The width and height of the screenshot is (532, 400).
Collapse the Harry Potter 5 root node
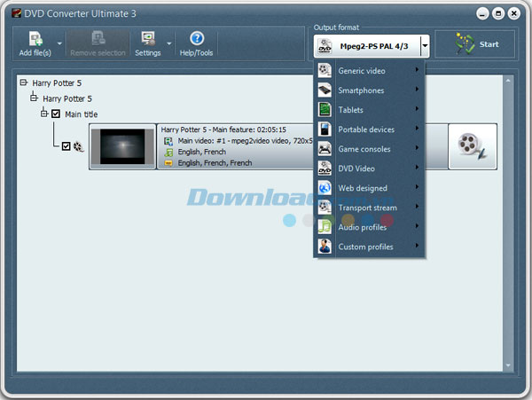point(23,83)
